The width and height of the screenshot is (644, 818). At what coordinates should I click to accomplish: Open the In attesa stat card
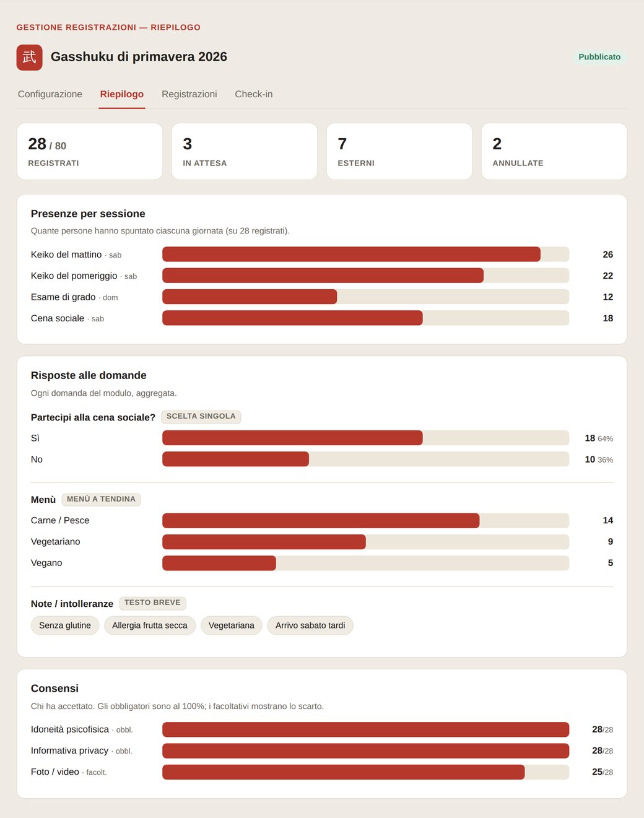245,151
